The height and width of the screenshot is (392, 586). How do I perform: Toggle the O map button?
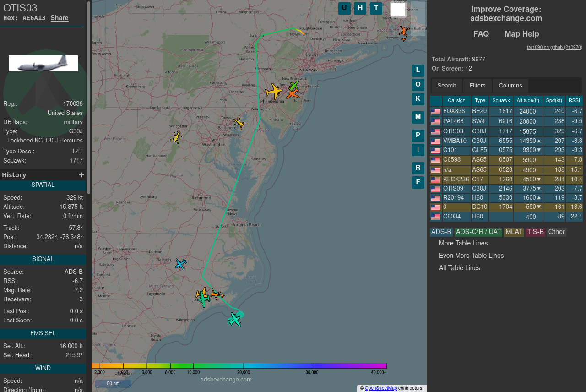418,85
